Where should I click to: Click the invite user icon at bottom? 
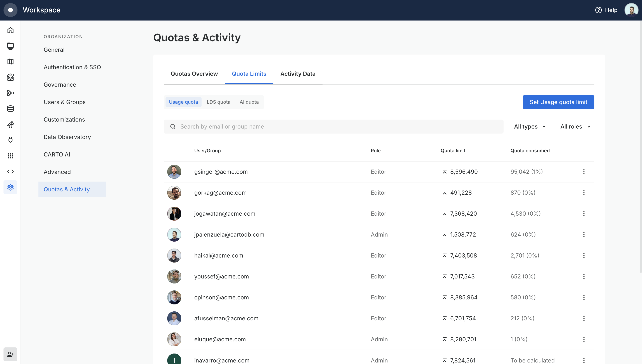pyautogui.click(x=10, y=354)
